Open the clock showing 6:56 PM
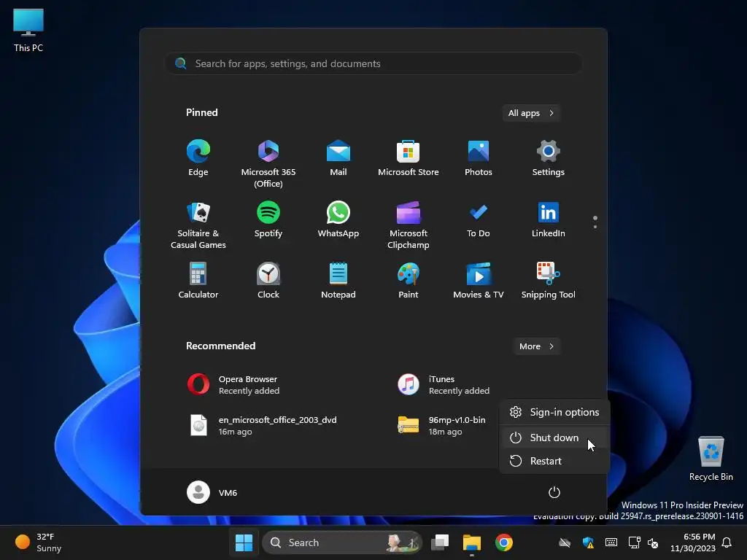747x560 pixels. 693,542
